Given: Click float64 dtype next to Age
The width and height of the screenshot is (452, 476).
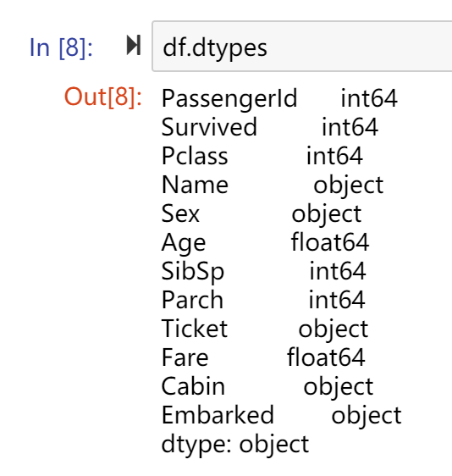Looking at the screenshot, I should tap(330, 242).
